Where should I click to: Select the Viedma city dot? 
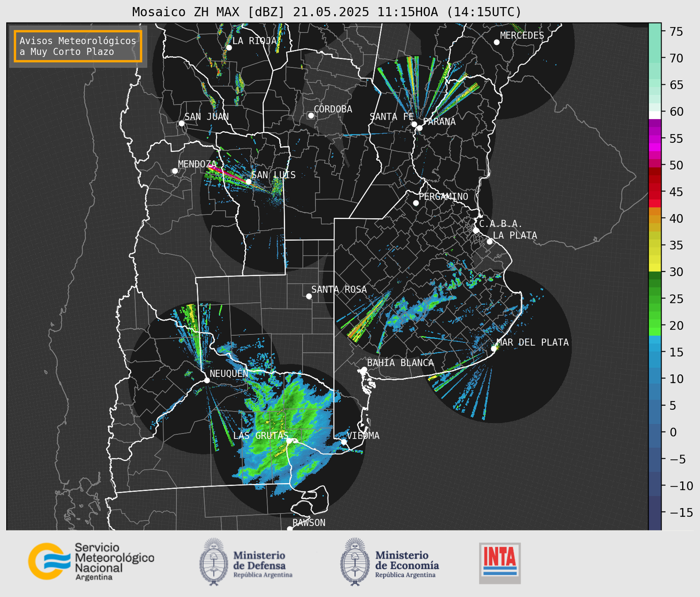(x=344, y=442)
